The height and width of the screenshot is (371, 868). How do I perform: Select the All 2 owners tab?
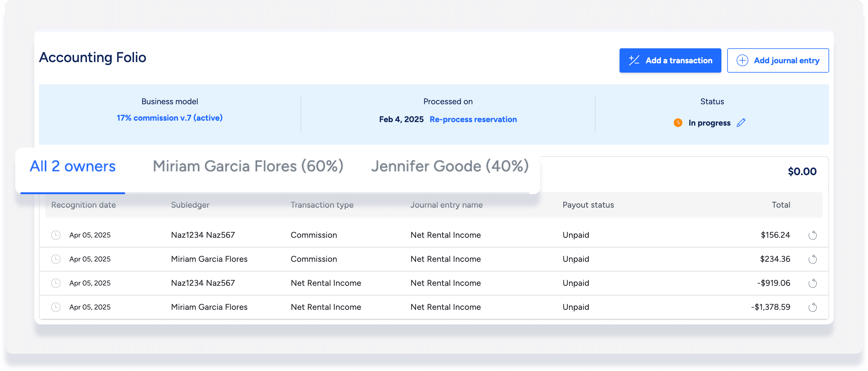tap(73, 166)
